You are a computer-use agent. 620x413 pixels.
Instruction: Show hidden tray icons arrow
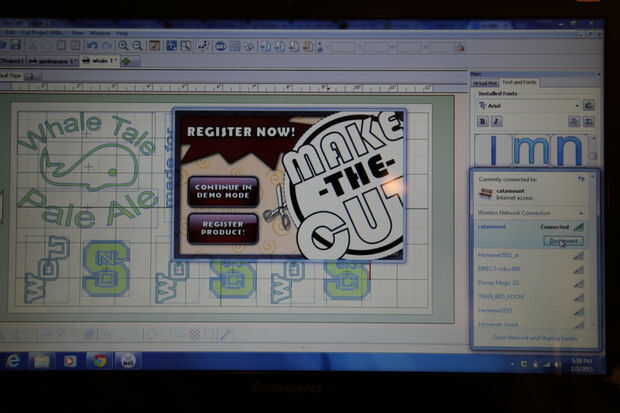(x=512, y=364)
